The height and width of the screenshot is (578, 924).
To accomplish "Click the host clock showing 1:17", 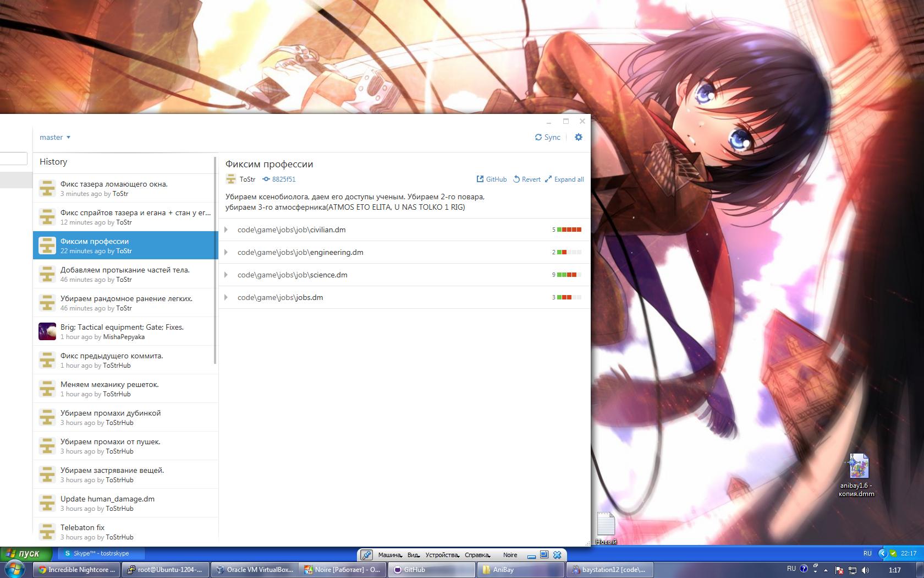I will (894, 570).
